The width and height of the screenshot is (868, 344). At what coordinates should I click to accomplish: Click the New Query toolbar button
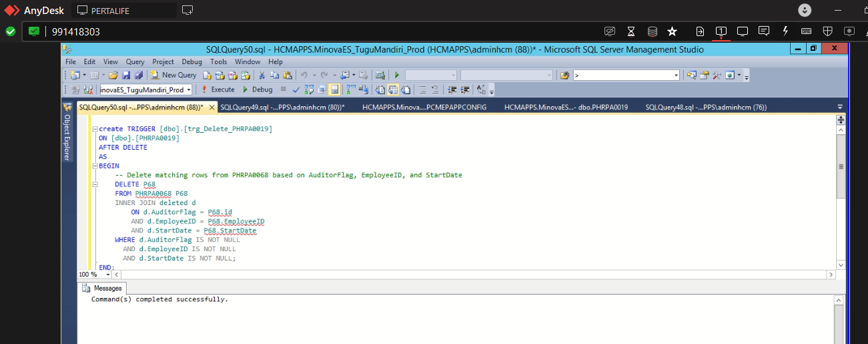[173, 75]
